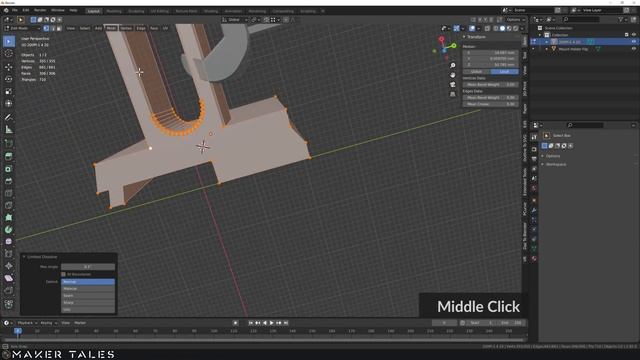Click the outliner search field
This screenshot has height=360, width=640.
(x=581, y=19)
